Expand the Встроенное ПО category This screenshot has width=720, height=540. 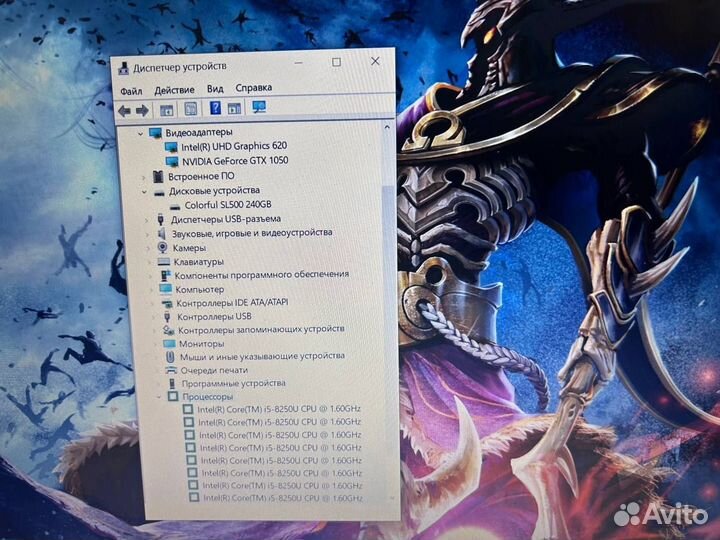coord(143,178)
